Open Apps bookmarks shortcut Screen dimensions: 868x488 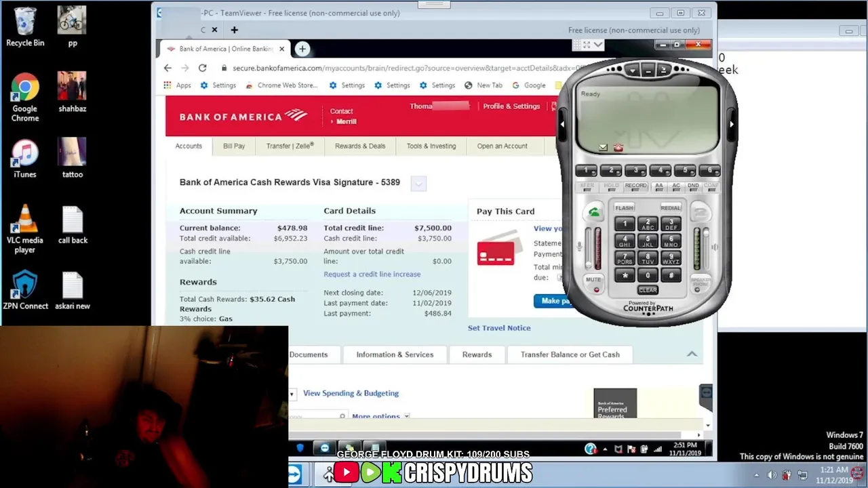click(x=177, y=85)
